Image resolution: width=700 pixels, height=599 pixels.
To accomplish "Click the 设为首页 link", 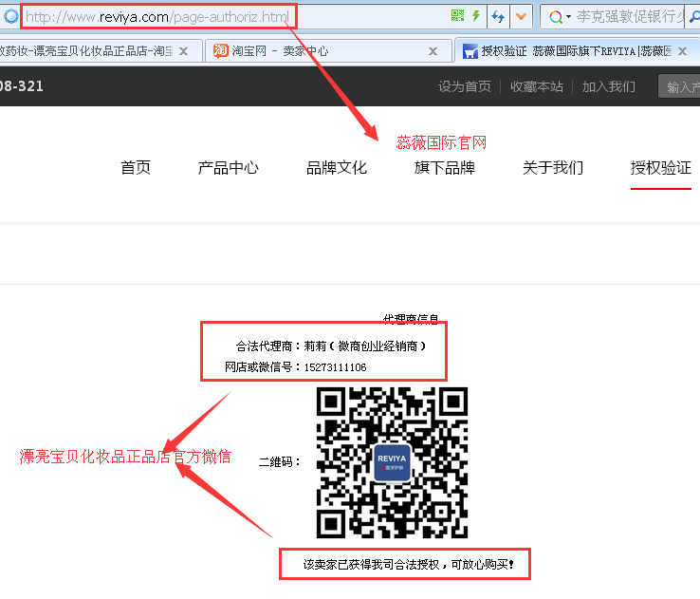I will tap(464, 86).
